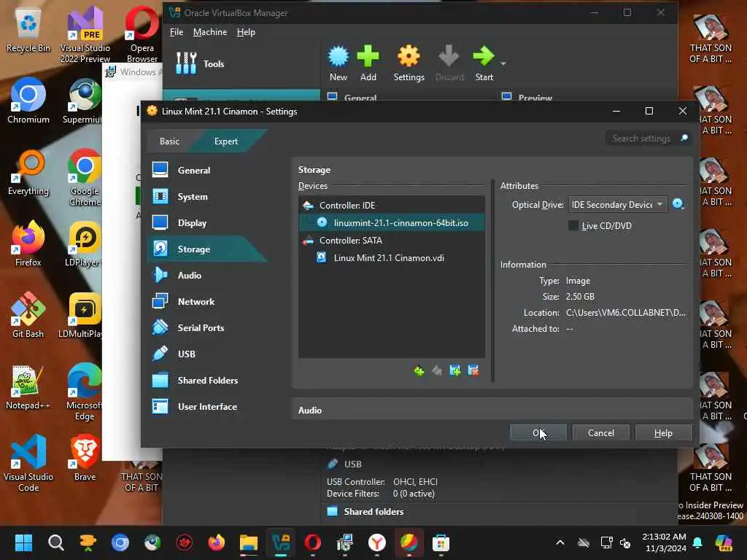Click the add attachment icon below devices
Viewport: 747px width, 560px height.
point(455,370)
